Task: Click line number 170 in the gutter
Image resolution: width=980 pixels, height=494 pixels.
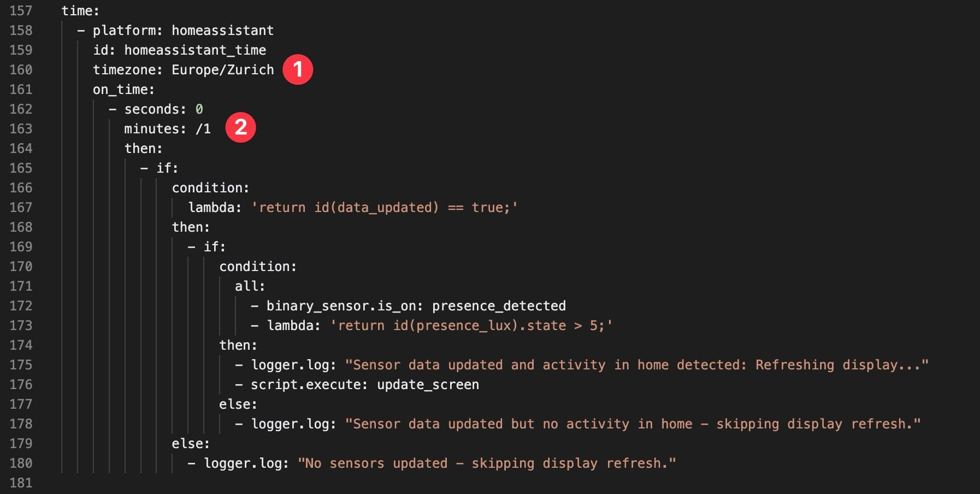Action: point(21,267)
